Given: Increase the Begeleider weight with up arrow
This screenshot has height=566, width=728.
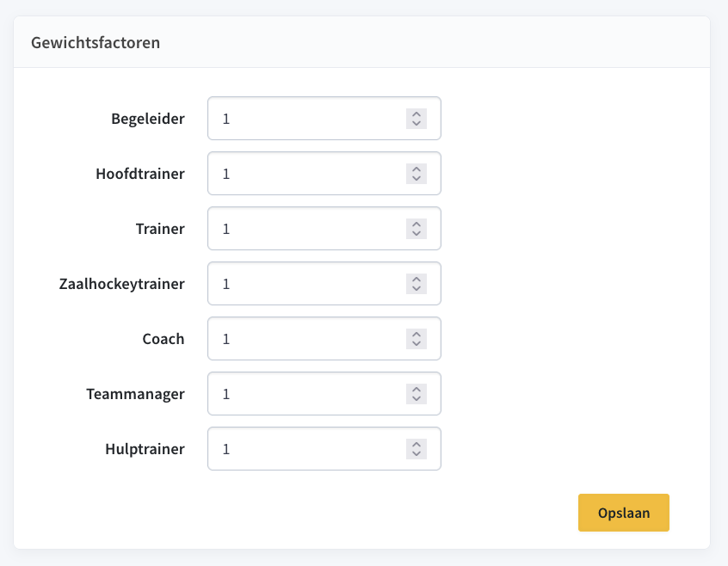Looking at the screenshot, I should tap(416, 114).
